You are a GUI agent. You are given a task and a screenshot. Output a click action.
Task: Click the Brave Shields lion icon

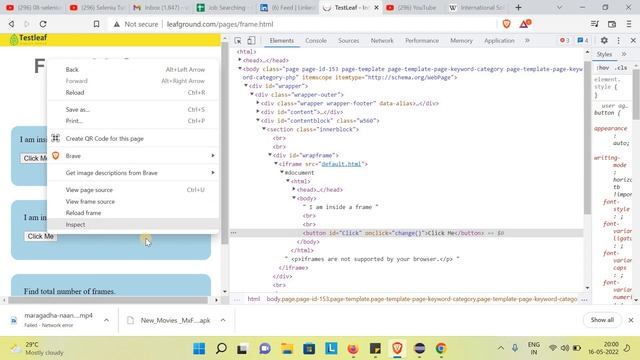tap(507, 24)
